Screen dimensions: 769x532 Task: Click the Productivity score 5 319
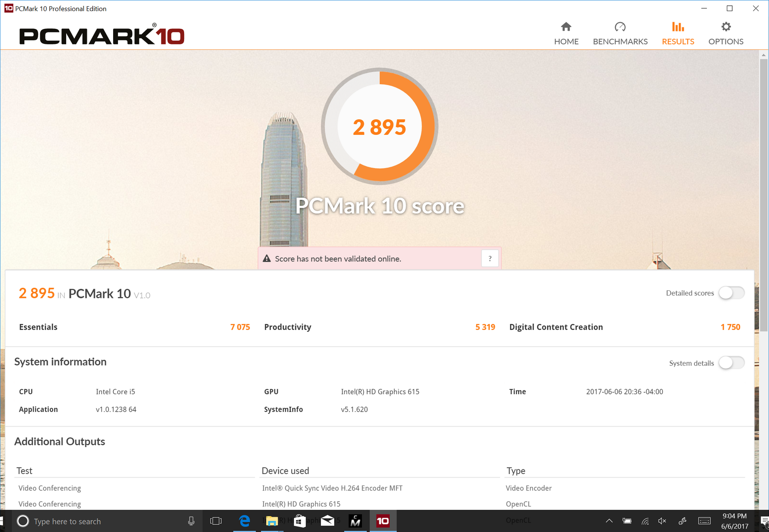[x=485, y=327]
